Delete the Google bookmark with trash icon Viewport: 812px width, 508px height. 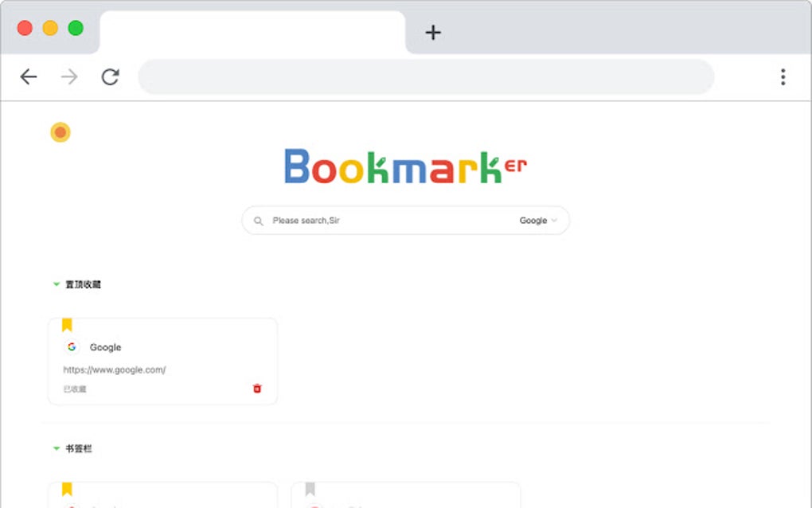pyautogui.click(x=256, y=389)
